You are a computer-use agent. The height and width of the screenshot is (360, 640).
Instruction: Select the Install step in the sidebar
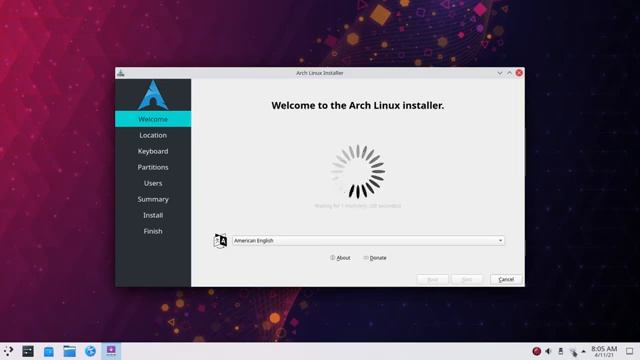pos(153,215)
